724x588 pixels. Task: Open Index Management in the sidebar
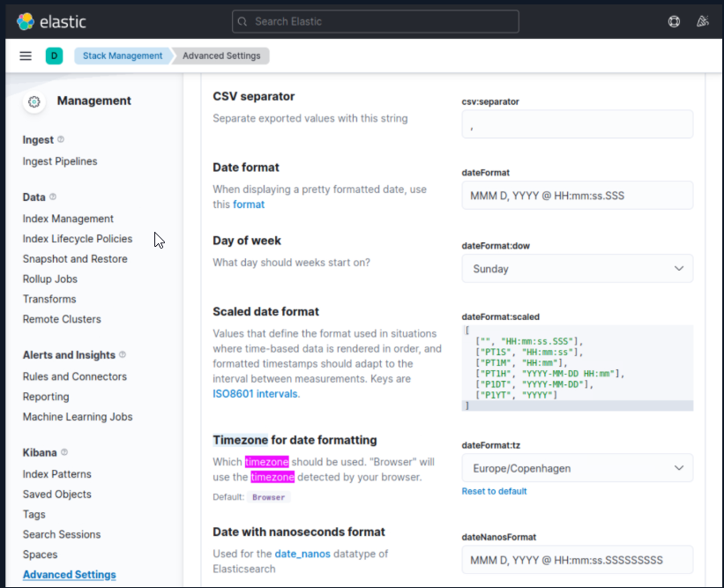68,219
